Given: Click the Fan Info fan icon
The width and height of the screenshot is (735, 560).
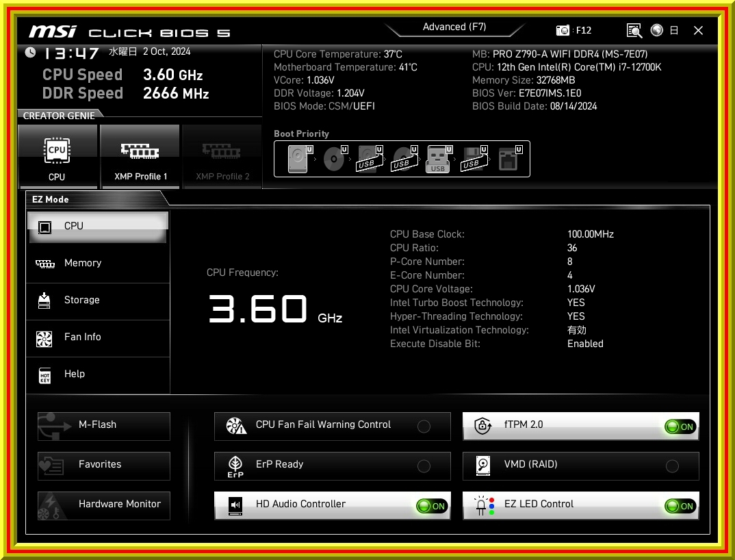Looking at the screenshot, I should tap(44, 338).
